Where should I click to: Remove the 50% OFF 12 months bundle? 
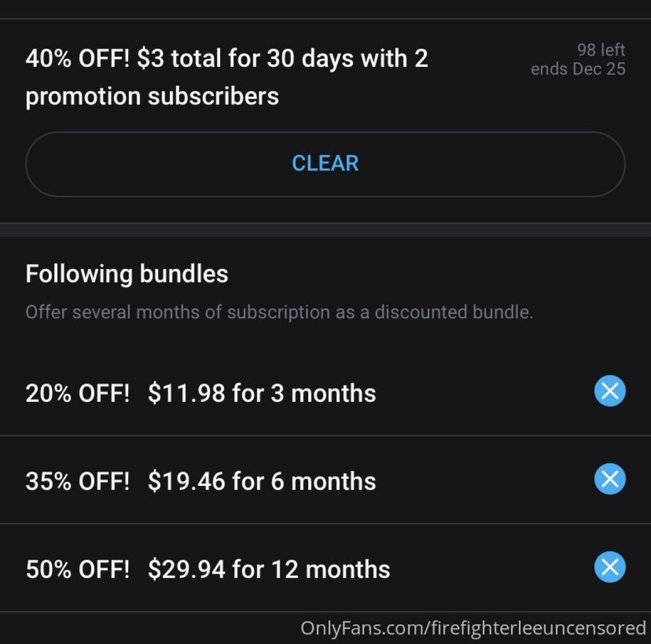[x=609, y=567]
